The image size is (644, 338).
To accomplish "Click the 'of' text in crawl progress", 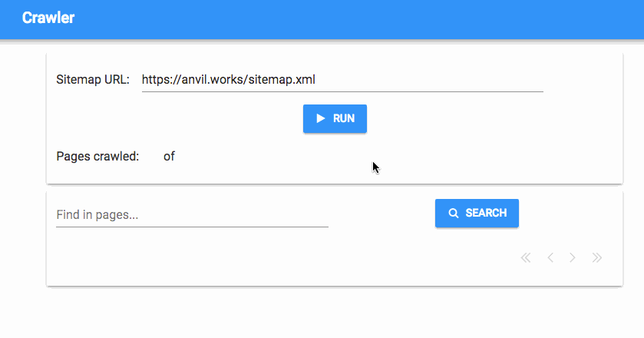I will click(x=169, y=156).
